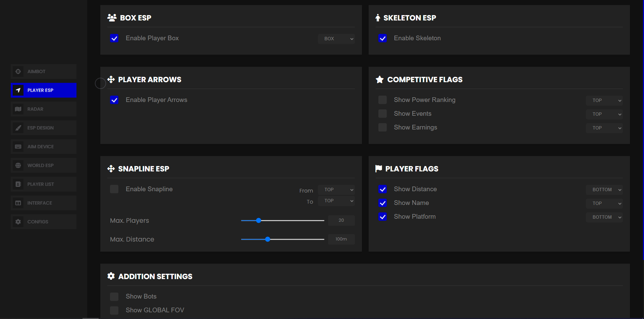
Task: Click the Aim Device keyboard icon
Action: click(18, 147)
